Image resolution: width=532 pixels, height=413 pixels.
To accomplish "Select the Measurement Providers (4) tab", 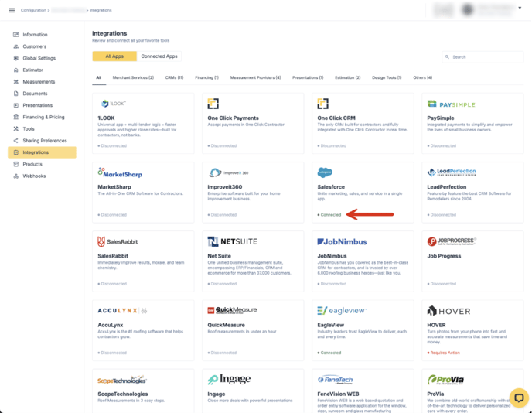I will coord(255,77).
